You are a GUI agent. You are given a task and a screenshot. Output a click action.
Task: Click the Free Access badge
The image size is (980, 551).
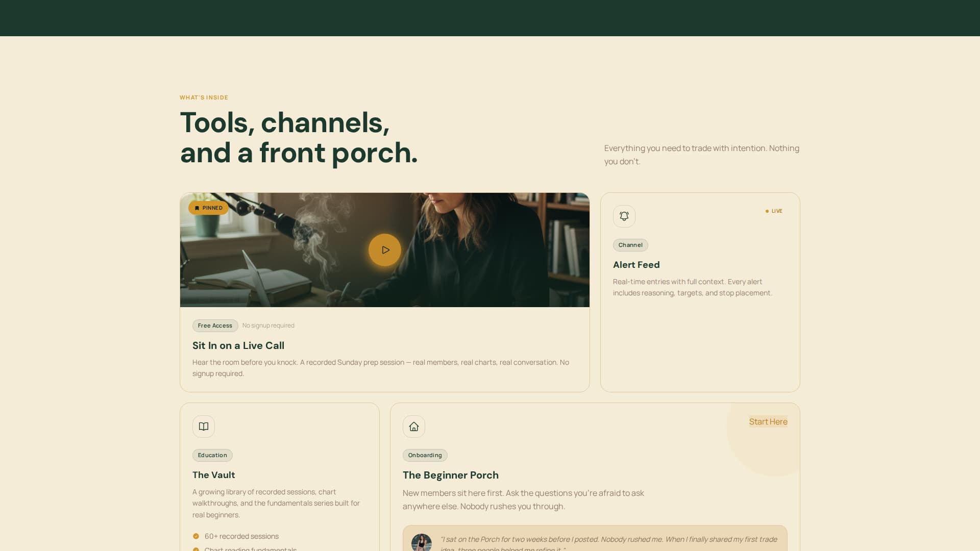click(215, 325)
